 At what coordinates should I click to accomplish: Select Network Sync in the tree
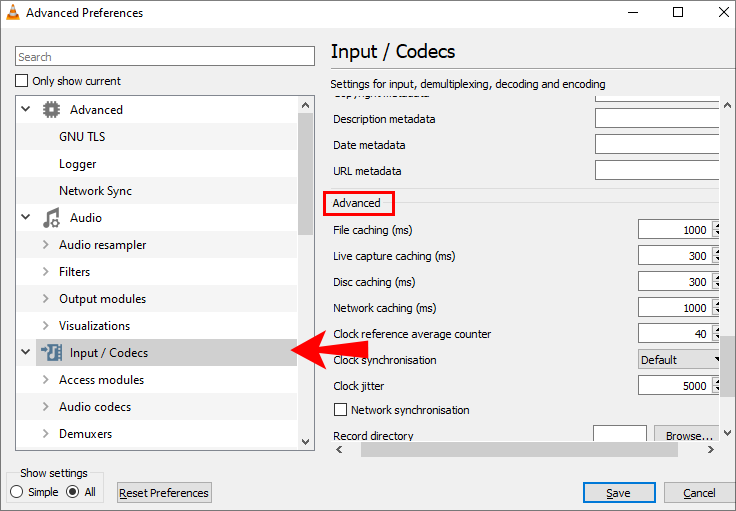click(95, 191)
